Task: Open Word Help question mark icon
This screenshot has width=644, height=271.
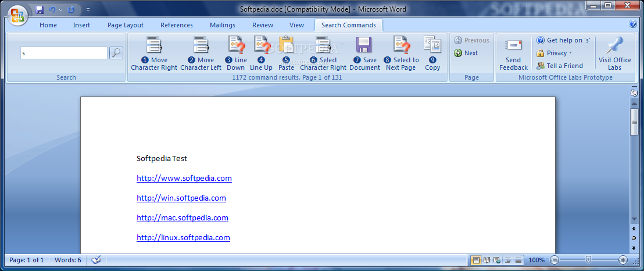Action: (633, 24)
